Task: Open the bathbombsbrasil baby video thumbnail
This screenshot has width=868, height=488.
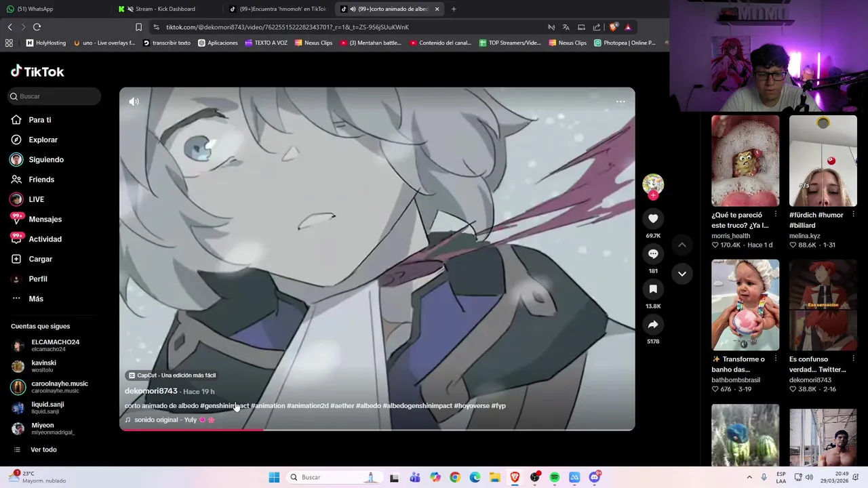Action: click(x=745, y=305)
